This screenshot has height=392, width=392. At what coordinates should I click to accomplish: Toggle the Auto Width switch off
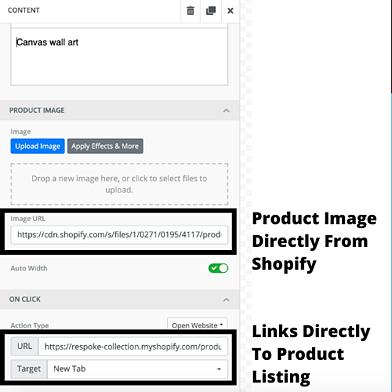[x=218, y=268]
